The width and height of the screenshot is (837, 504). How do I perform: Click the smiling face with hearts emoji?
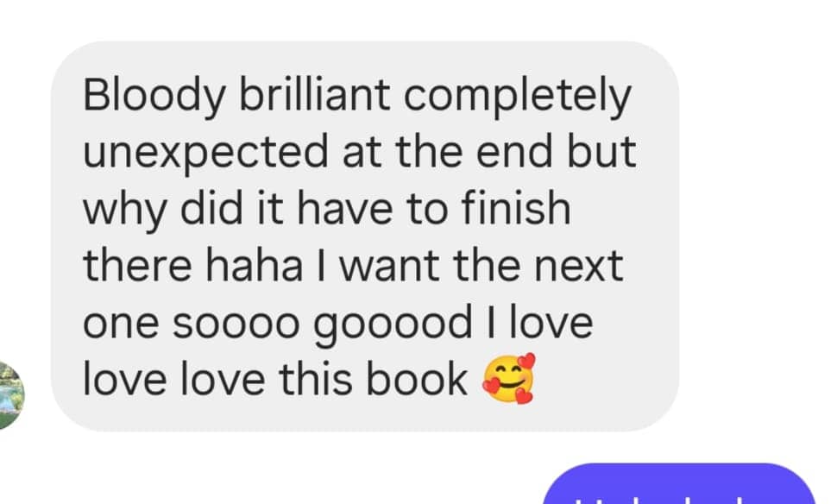pos(508,379)
